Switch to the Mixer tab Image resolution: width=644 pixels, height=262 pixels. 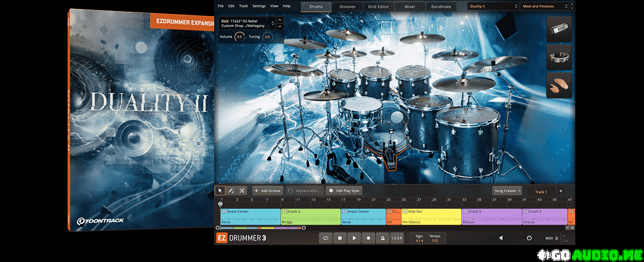(x=409, y=7)
